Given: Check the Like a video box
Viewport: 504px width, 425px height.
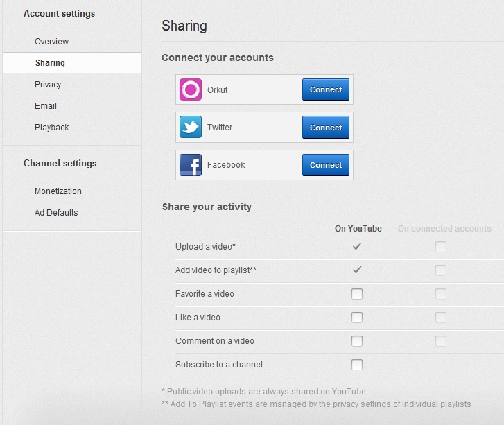Looking at the screenshot, I should pyautogui.click(x=357, y=318).
